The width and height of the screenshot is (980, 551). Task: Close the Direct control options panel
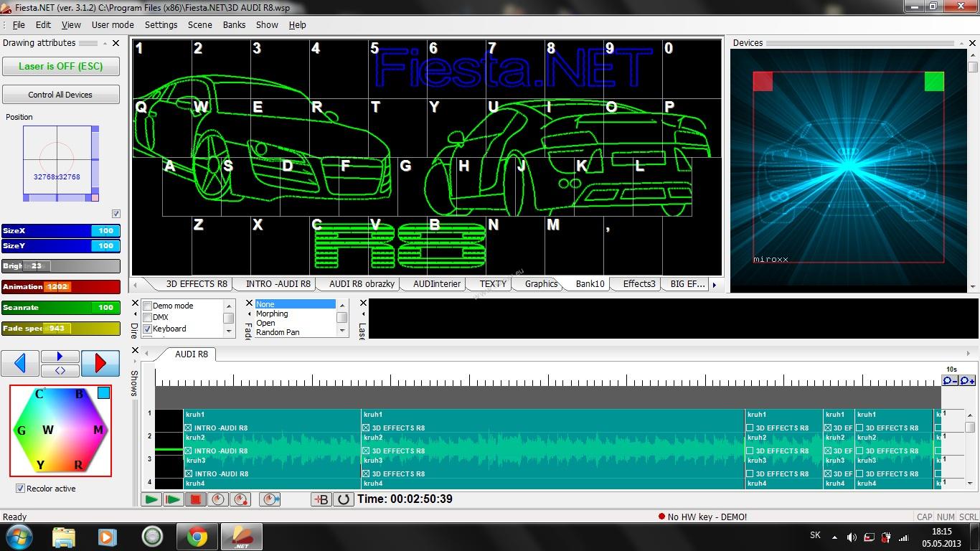click(x=136, y=303)
